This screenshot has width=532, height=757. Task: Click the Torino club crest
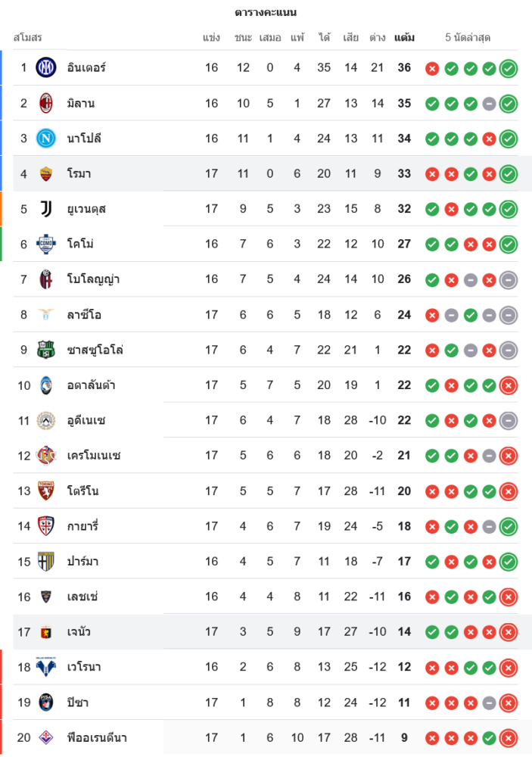(x=46, y=491)
